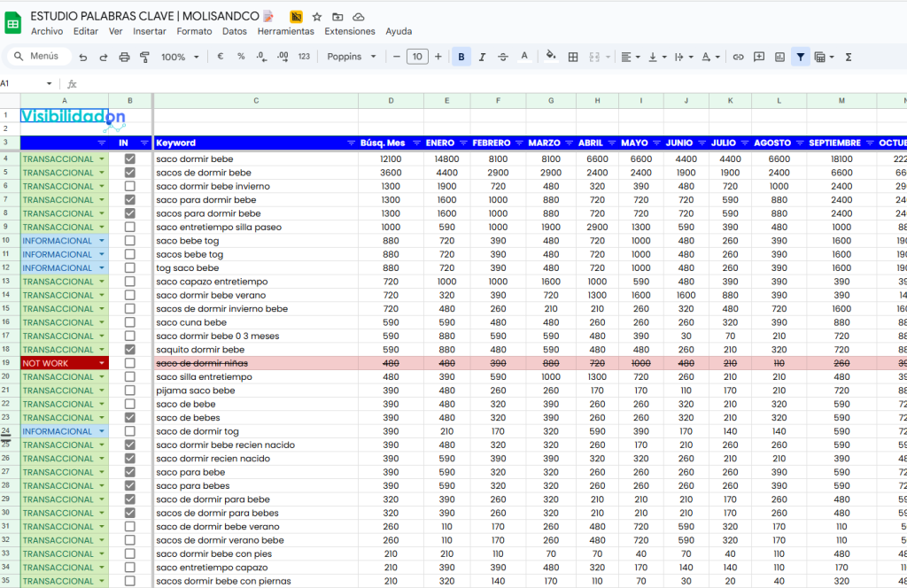
Task: Open the Datos menu
Action: click(235, 31)
